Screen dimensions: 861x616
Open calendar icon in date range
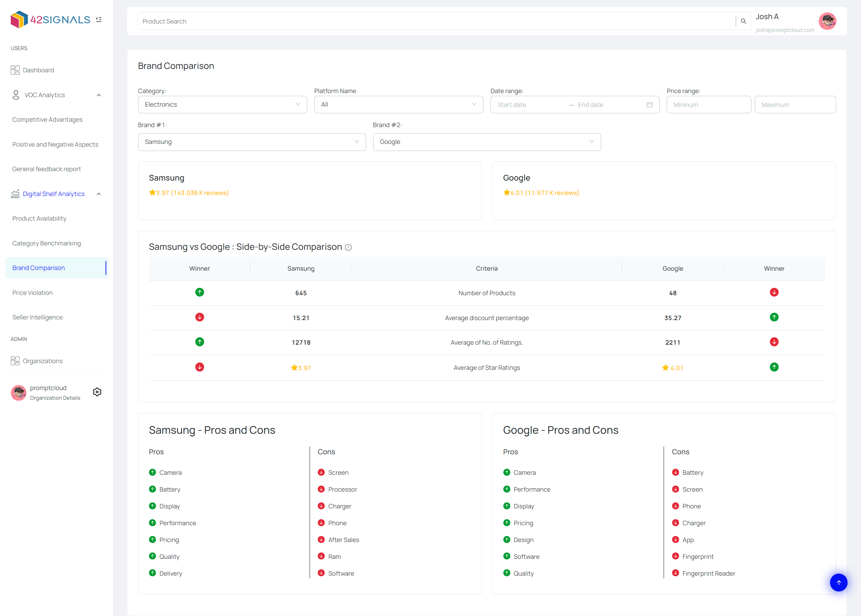(x=649, y=105)
